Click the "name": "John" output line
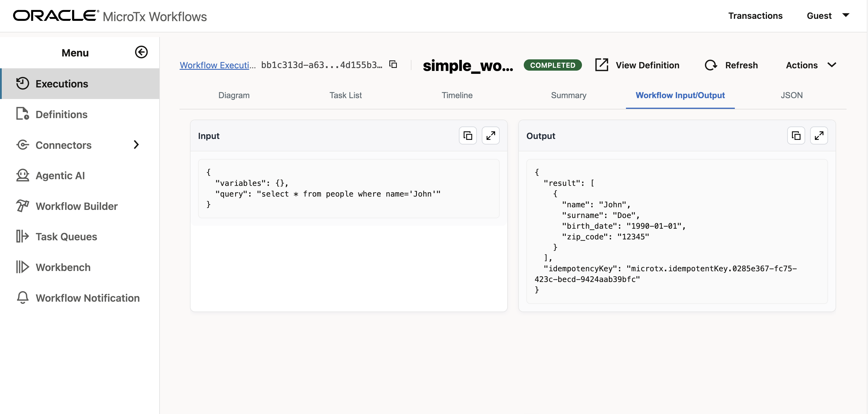This screenshot has height=414, width=868. coord(596,204)
